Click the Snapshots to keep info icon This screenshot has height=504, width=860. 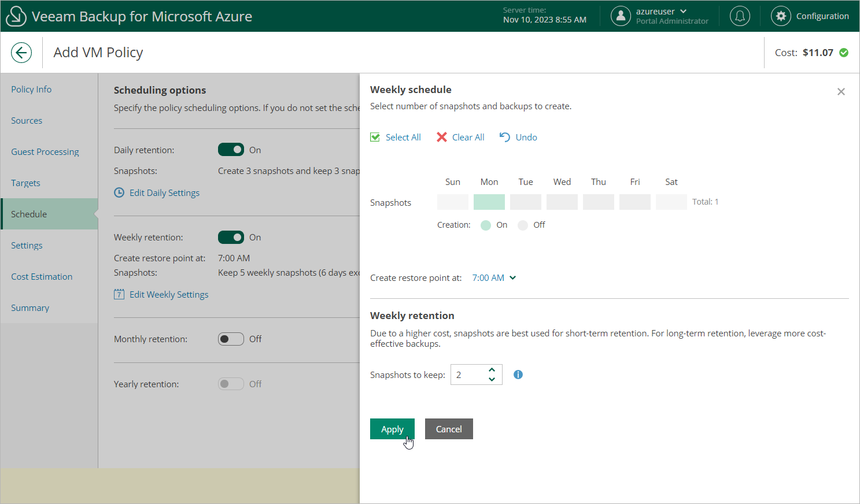(x=518, y=375)
